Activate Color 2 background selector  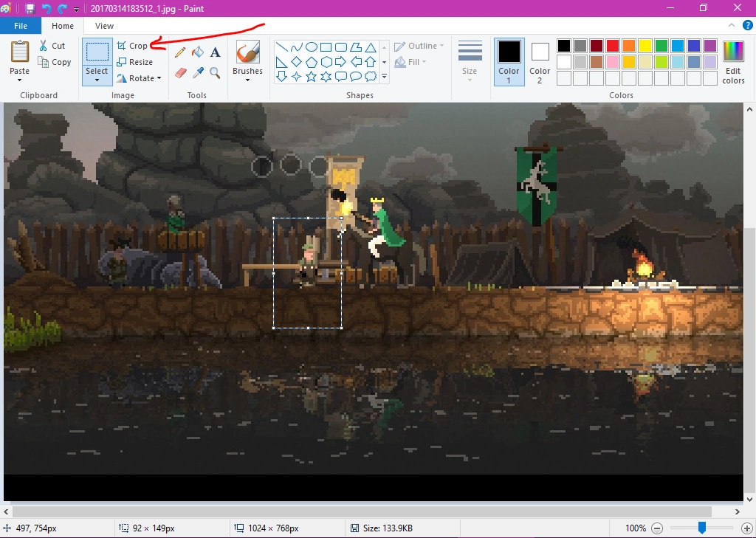coord(540,62)
